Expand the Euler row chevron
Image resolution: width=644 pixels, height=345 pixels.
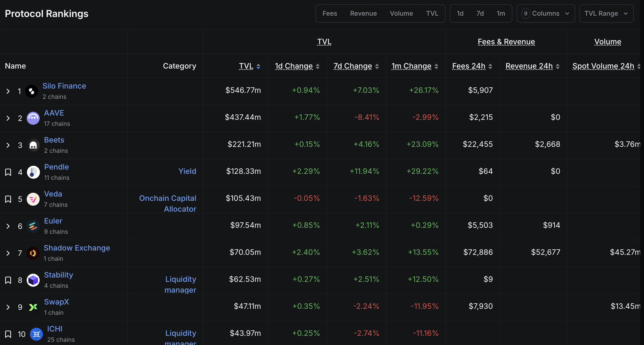point(8,226)
